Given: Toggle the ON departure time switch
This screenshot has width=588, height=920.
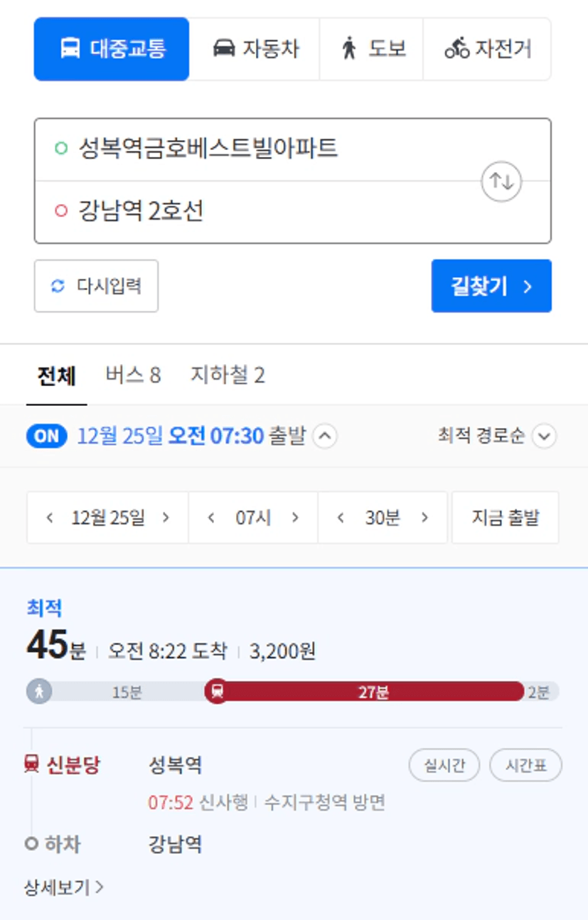Looking at the screenshot, I should tap(46, 436).
